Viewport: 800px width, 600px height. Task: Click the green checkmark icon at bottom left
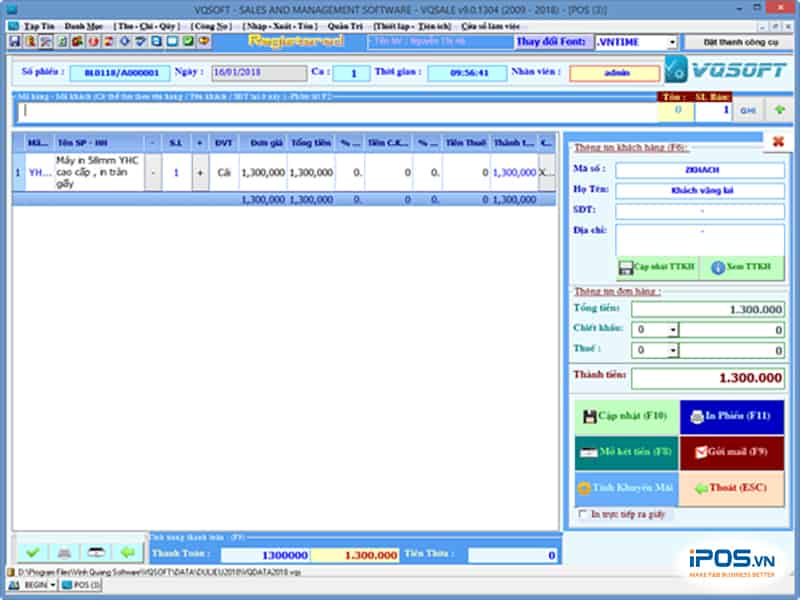point(33,552)
